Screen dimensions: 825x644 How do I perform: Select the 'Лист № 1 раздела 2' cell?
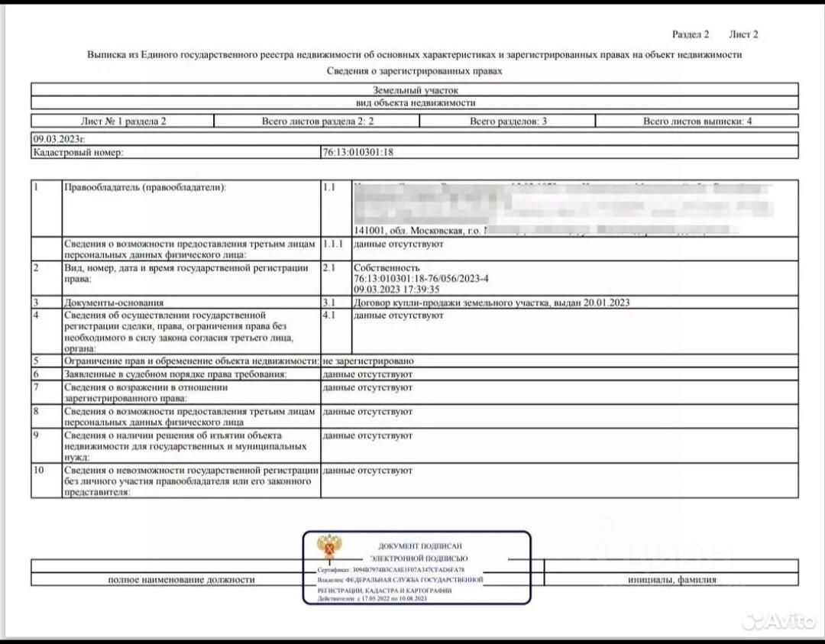click(x=122, y=121)
